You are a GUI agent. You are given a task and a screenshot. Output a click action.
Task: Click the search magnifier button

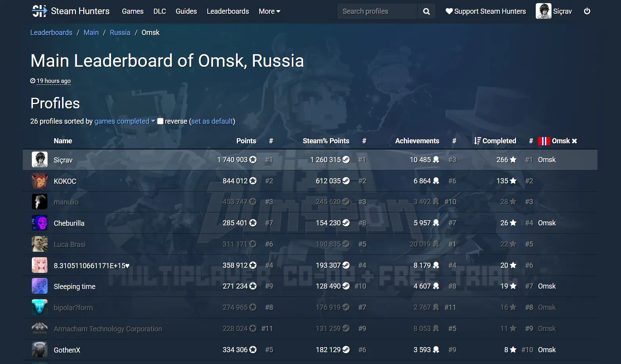pos(426,11)
